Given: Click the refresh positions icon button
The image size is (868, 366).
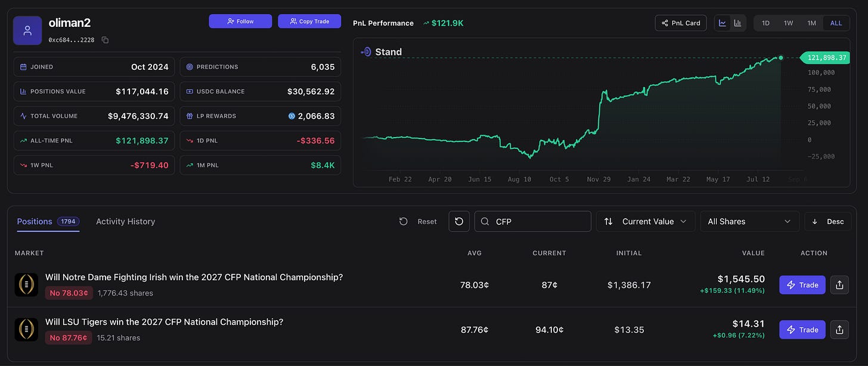Looking at the screenshot, I should [459, 221].
